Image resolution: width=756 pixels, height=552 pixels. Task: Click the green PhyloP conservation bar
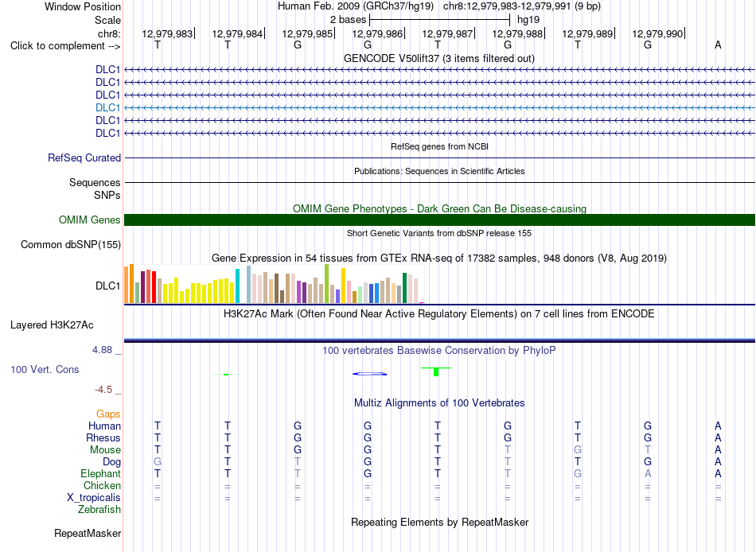(436, 371)
